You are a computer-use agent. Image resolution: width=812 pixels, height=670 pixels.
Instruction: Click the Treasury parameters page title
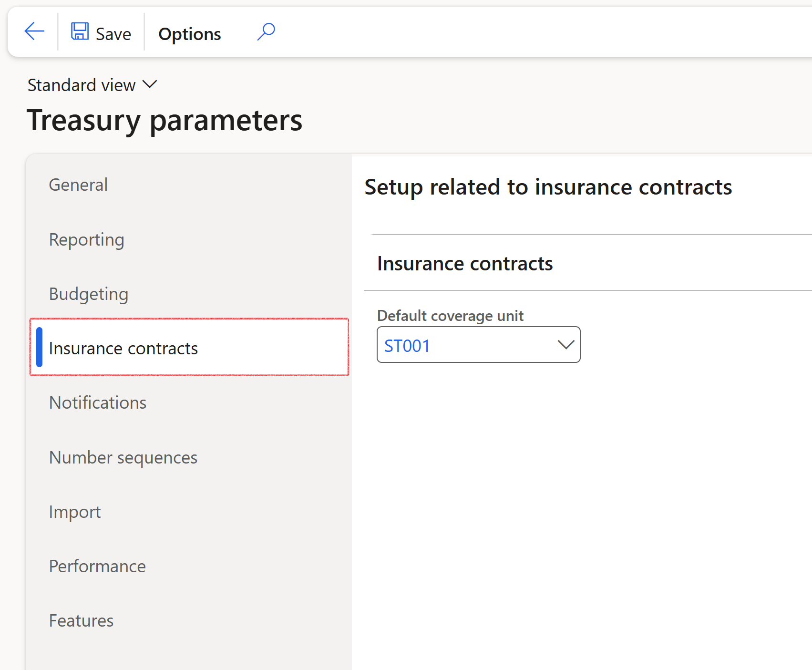[x=164, y=120]
